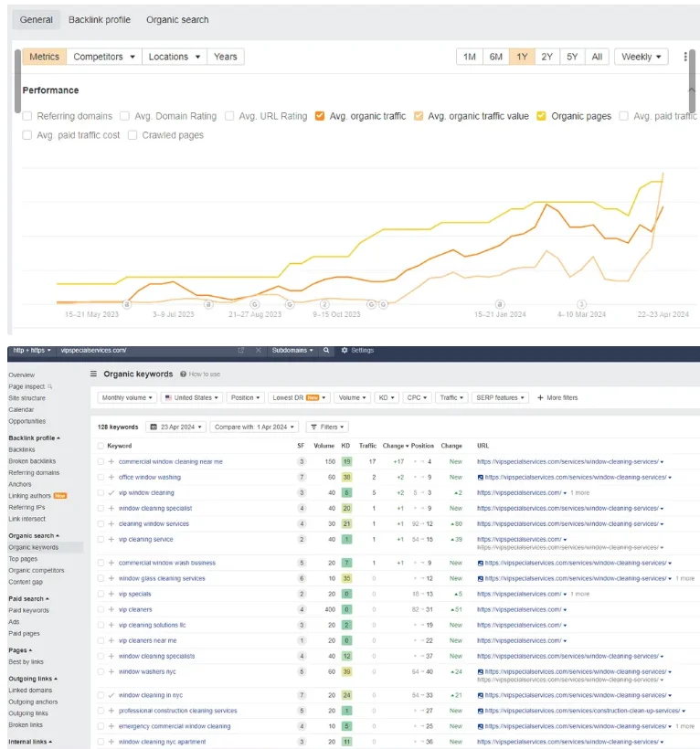
Task: Select the Organic search tab
Action: pyautogui.click(x=177, y=19)
